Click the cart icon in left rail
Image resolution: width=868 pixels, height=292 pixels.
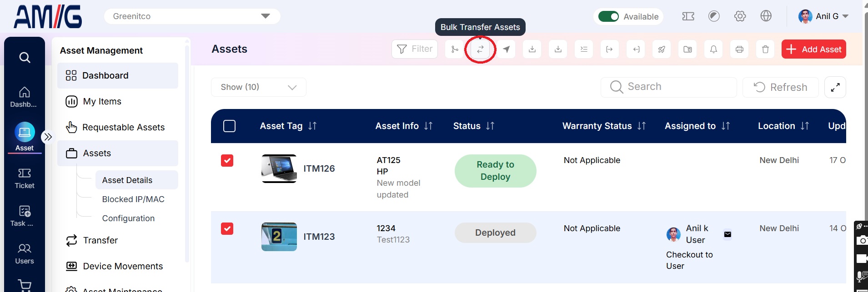[25, 285]
